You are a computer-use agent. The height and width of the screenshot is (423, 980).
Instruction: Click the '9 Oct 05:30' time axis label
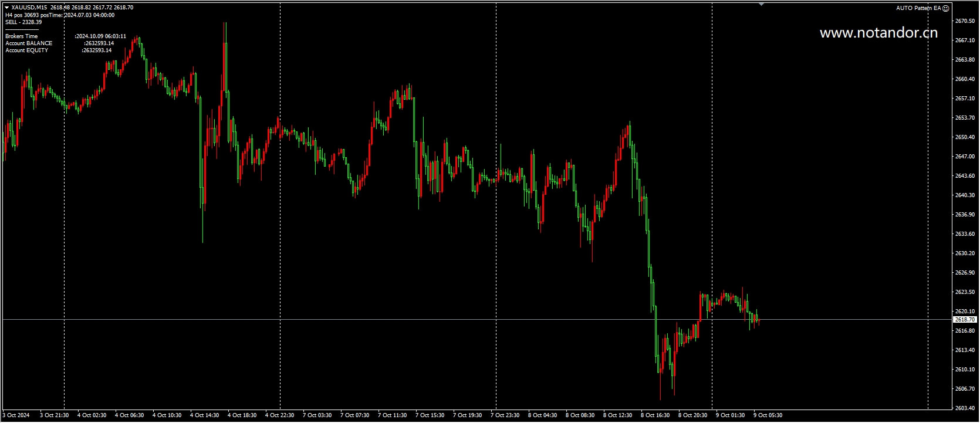coord(768,415)
